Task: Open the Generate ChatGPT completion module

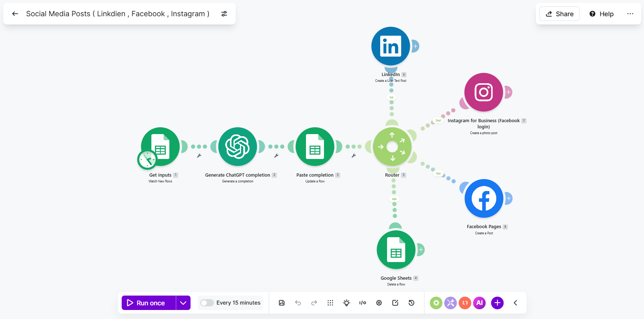Action: click(238, 147)
